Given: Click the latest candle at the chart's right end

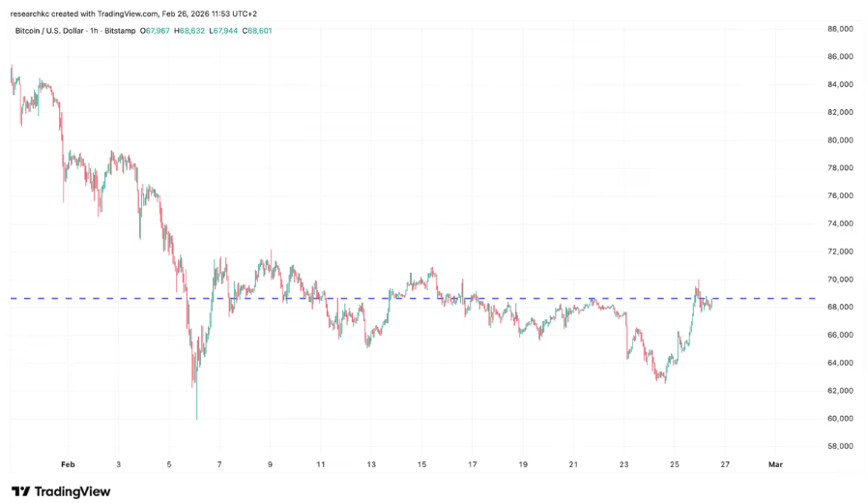Looking at the screenshot, I should (711, 304).
